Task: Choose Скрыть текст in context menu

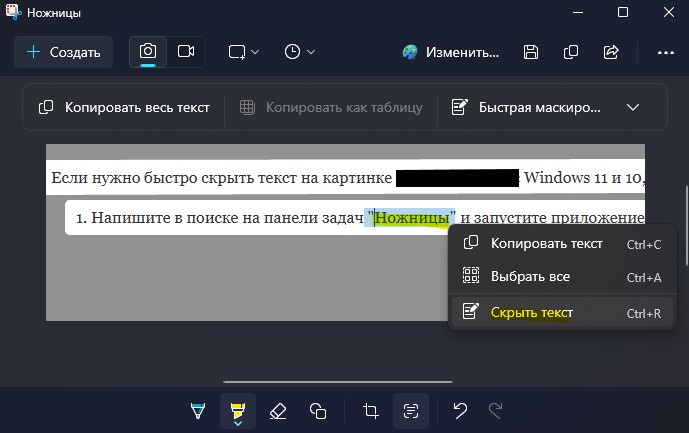Action: (x=562, y=313)
